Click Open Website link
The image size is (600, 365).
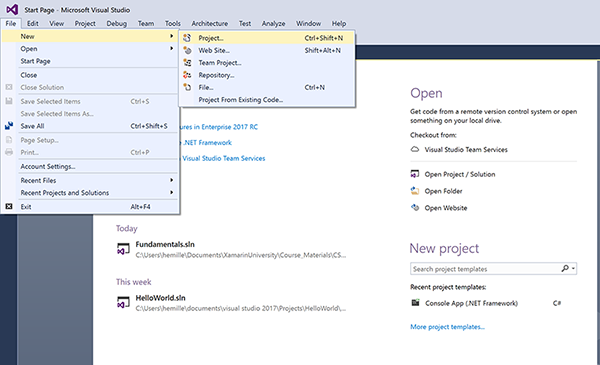pyautogui.click(x=445, y=208)
